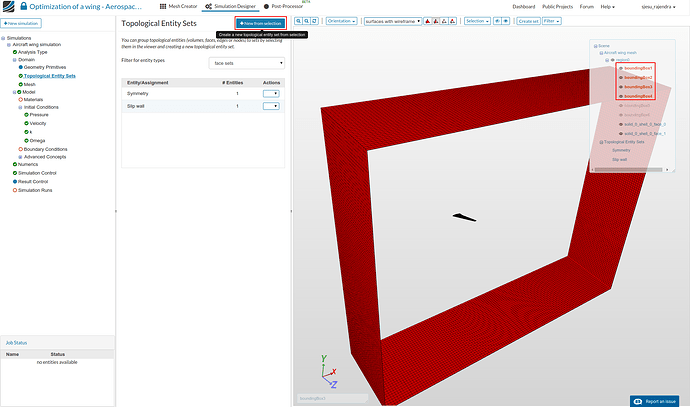
Task: Click the eye icon in viewer toolbar
Action: [506, 20]
